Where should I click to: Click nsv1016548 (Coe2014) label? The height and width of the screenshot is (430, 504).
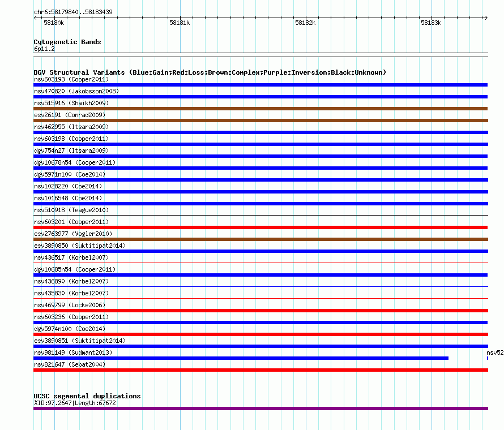[68, 198]
